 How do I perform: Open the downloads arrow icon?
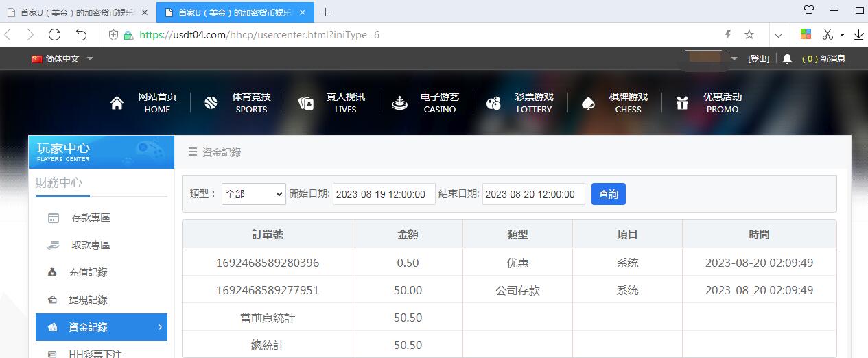pos(858,35)
